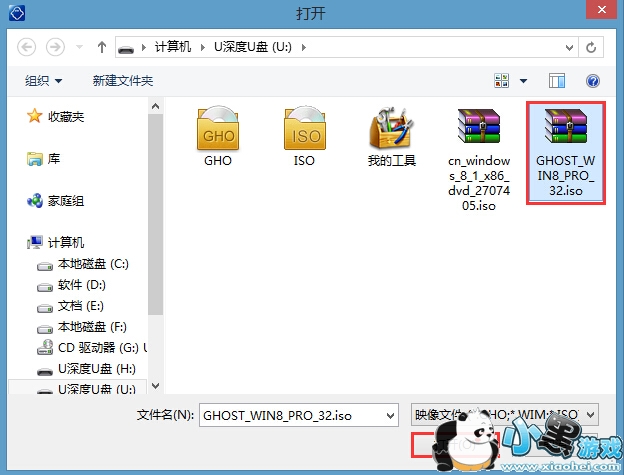The image size is (624, 475).
Task: Expand the address bar history dropdown
Action: coord(569,48)
